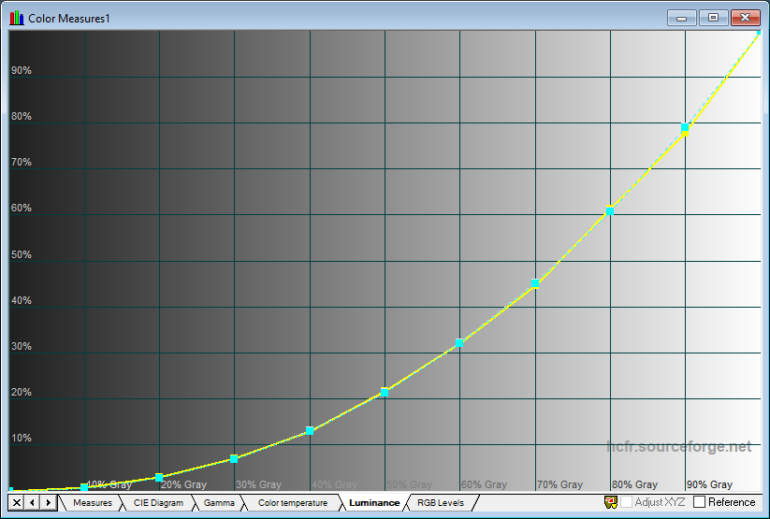This screenshot has height=519, width=770.
Task: Click the cyan data point at 80% Gray
Action: click(610, 211)
